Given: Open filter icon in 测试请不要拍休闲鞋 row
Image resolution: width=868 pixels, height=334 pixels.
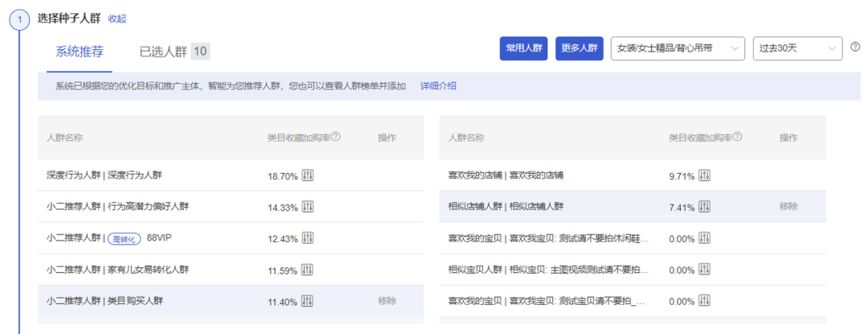Looking at the screenshot, I should click(704, 239).
